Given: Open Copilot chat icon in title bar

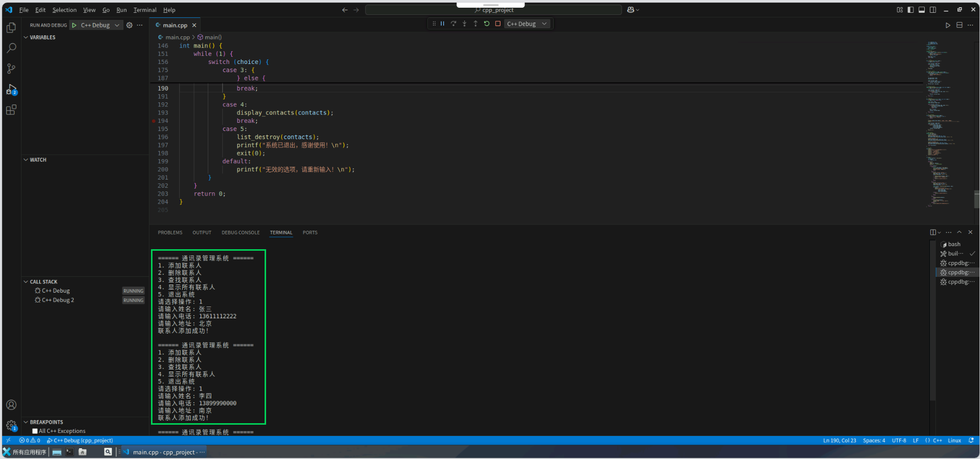Looking at the screenshot, I should pos(631,10).
